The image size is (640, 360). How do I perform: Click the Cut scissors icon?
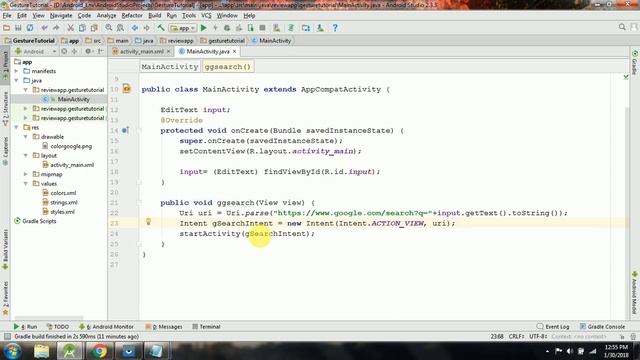click(x=70, y=28)
